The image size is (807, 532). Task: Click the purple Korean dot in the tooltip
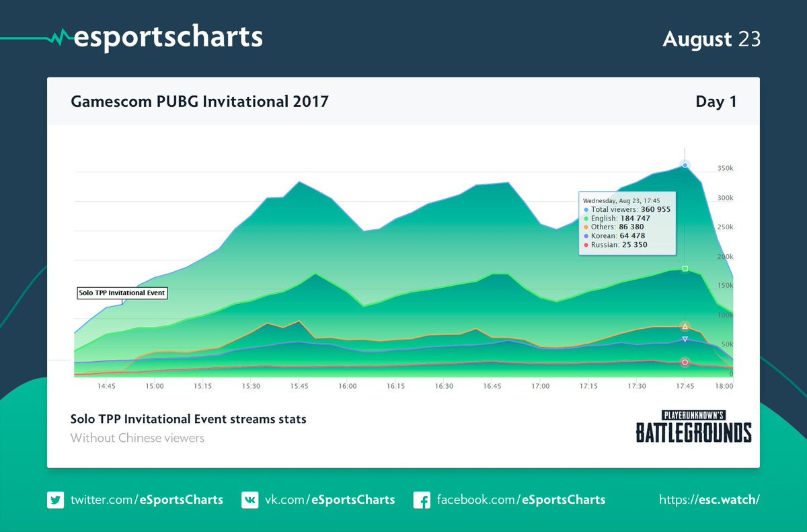pos(586,236)
